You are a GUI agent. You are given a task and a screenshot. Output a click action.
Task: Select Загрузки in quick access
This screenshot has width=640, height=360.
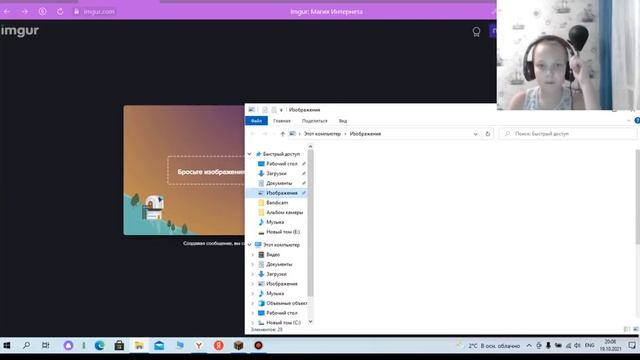(x=276, y=173)
